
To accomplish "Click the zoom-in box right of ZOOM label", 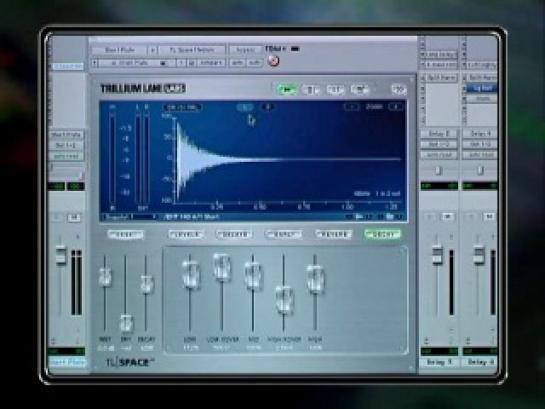I will pyautogui.click(x=396, y=107).
